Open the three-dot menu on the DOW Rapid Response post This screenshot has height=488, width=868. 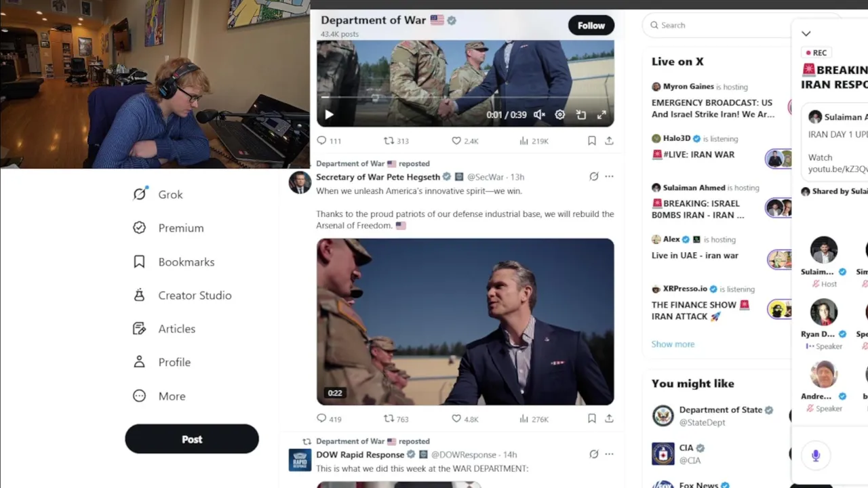609,454
